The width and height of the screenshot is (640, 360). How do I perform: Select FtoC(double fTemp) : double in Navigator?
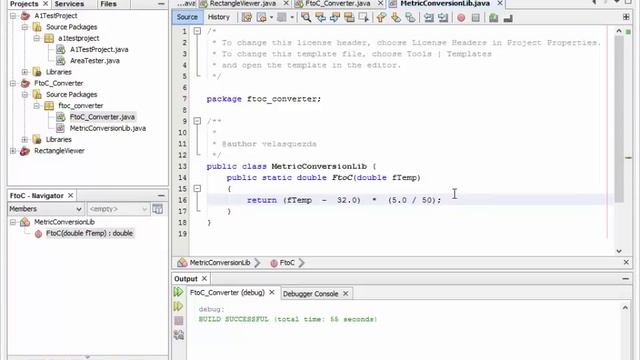click(x=89, y=233)
